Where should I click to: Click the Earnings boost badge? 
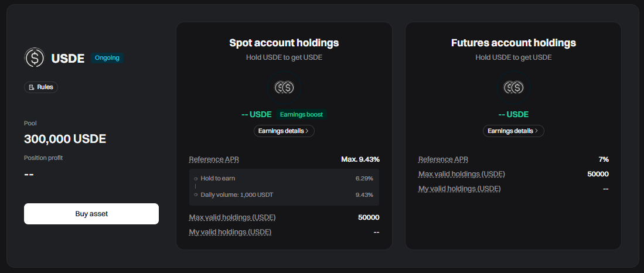pyautogui.click(x=301, y=114)
